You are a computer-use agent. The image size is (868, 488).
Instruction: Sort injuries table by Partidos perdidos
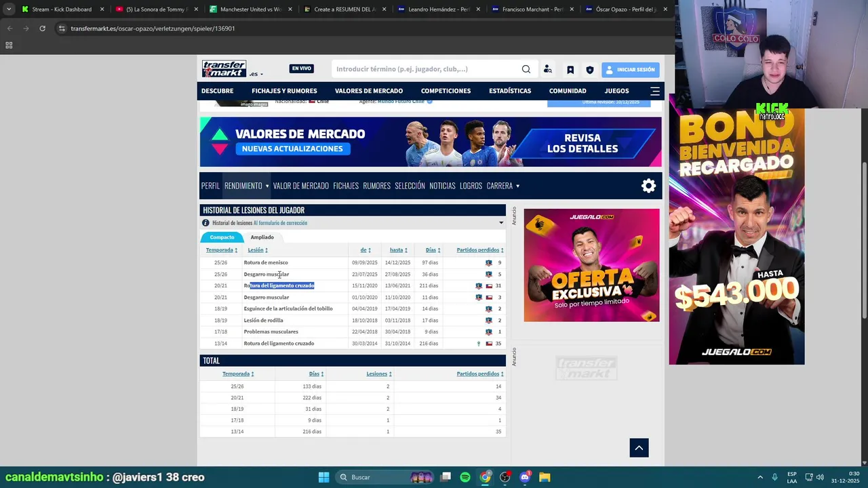(480, 250)
